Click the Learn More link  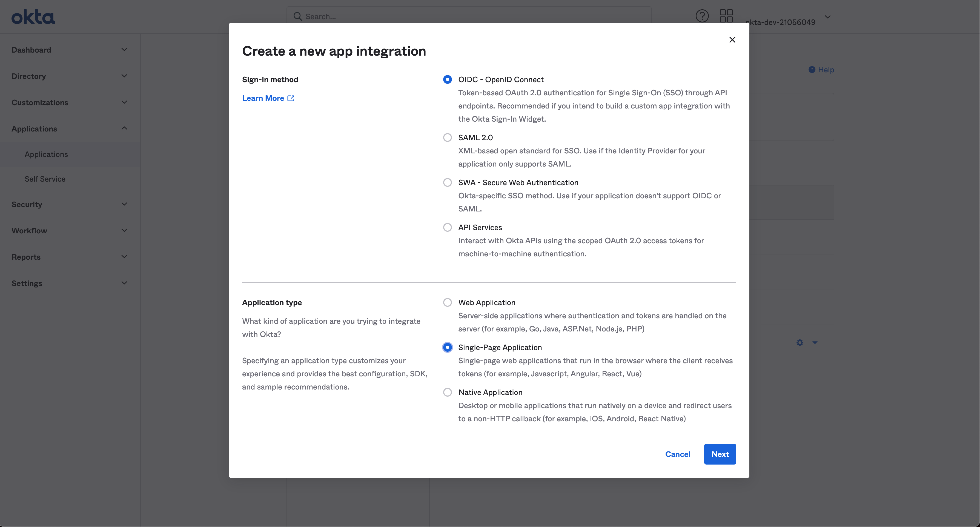pos(263,98)
